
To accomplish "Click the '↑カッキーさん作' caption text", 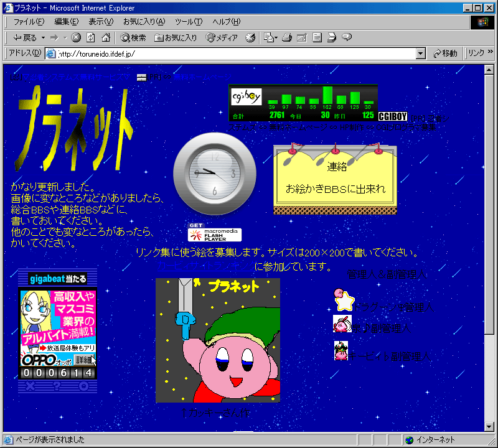I will point(215,413).
